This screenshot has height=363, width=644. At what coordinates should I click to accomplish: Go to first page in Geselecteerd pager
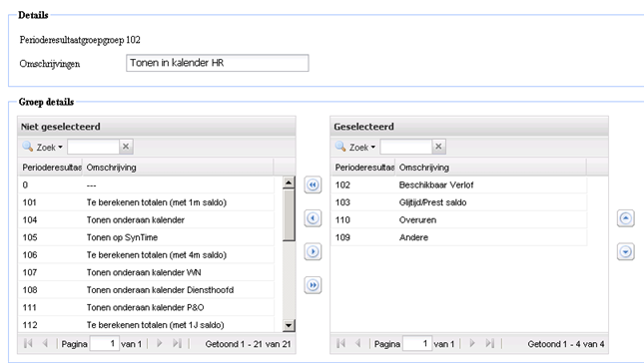click(x=340, y=343)
